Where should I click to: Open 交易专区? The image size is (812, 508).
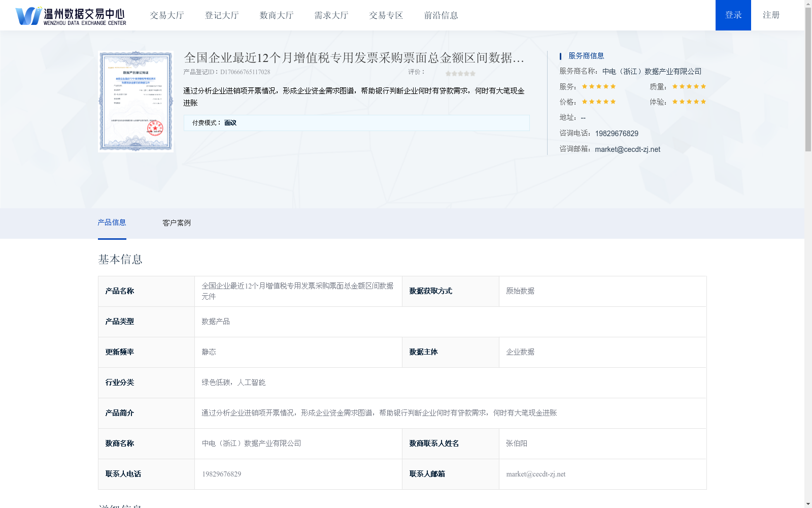386,15
